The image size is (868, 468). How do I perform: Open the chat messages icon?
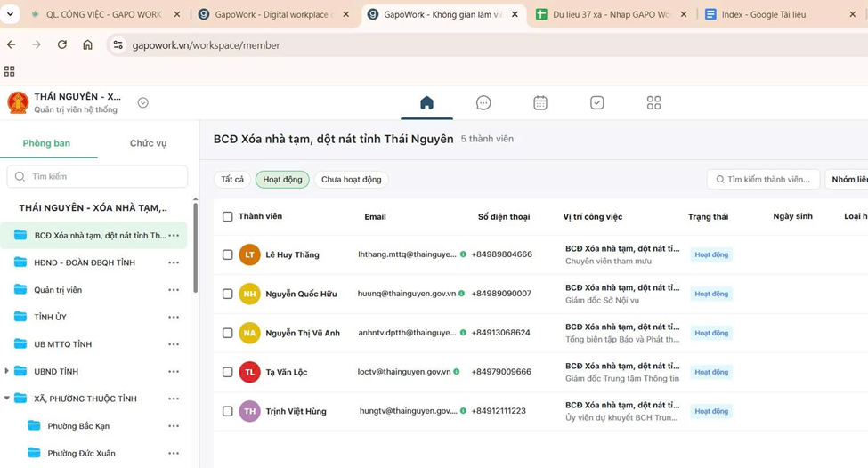click(483, 103)
